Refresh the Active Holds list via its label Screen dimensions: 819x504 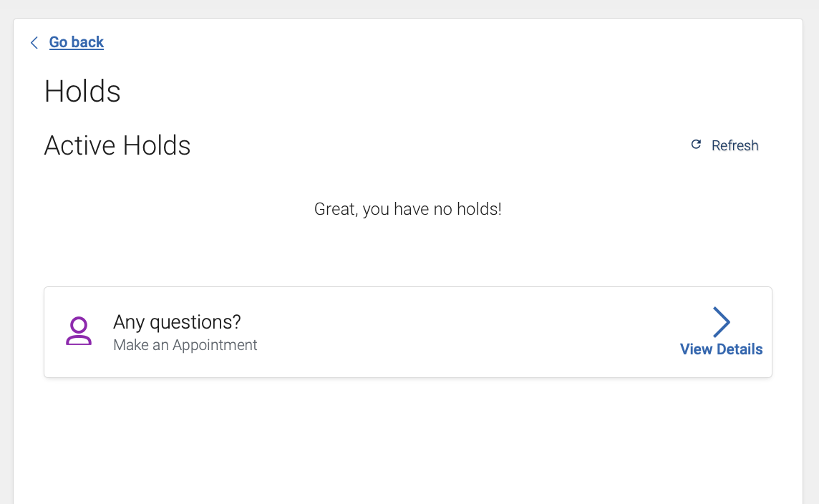pos(735,145)
